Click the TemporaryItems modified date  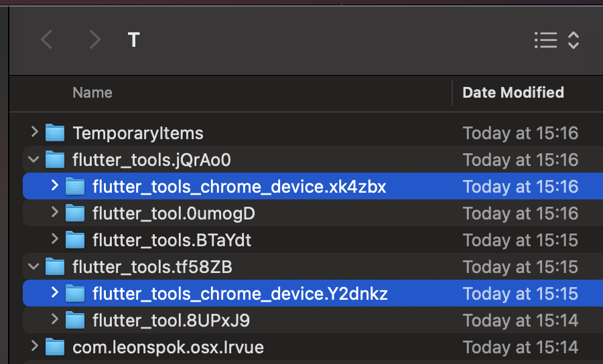pyautogui.click(x=521, y=133)
